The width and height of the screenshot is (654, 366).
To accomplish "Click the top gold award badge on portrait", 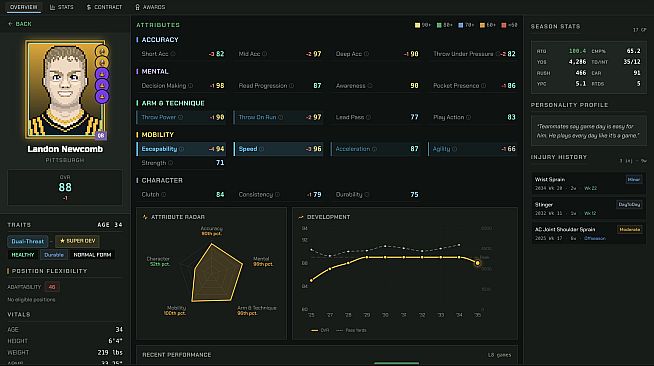I will click(102, 51).
